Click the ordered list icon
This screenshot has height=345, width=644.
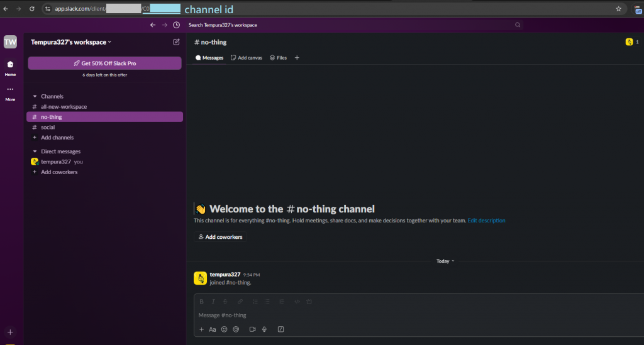coord(255,302)
